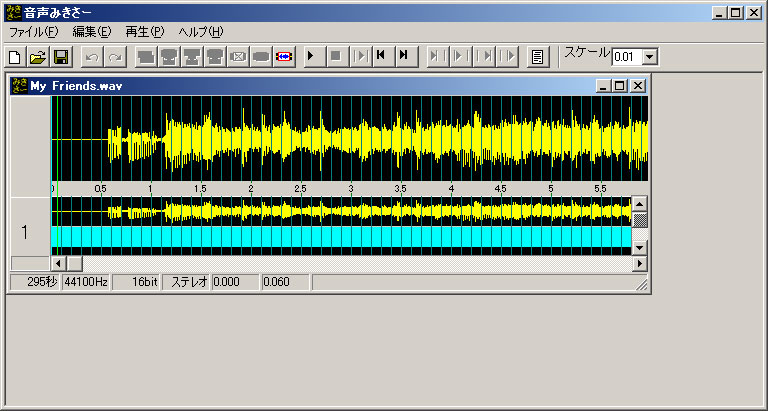Screen dimensions: 768x411
Task: Open the text document list icon
Action: (x=538, y=57)
